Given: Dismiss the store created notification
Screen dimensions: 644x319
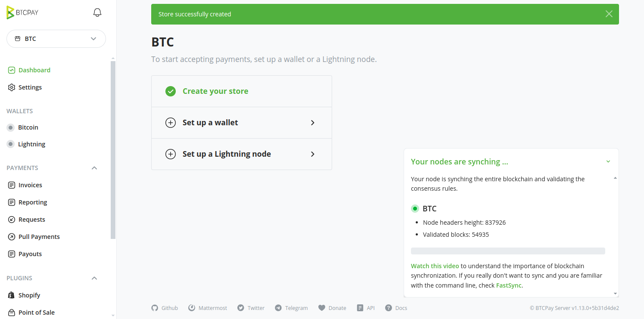Looking at the screenshot, I should click(x=609, y=14).
